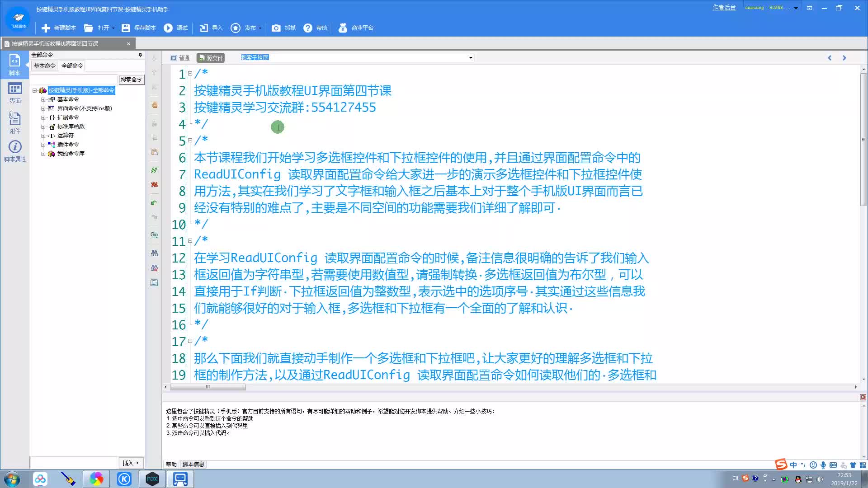Image resolution: width=868 pixels, height=488 pixels.
Task: Undo with the green arrow icon
Action: [x=154, y=203]
